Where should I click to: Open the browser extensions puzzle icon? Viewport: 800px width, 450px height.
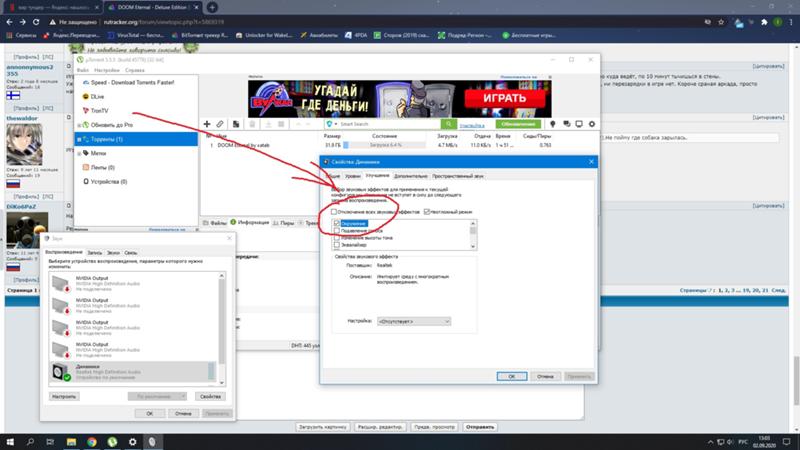764,22
